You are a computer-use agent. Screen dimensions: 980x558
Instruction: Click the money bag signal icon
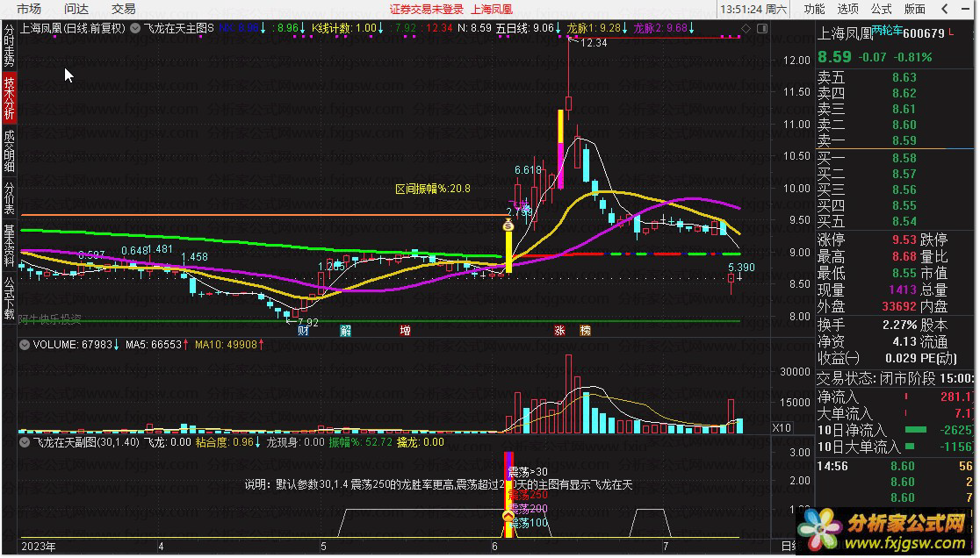[x=508, y=225]
